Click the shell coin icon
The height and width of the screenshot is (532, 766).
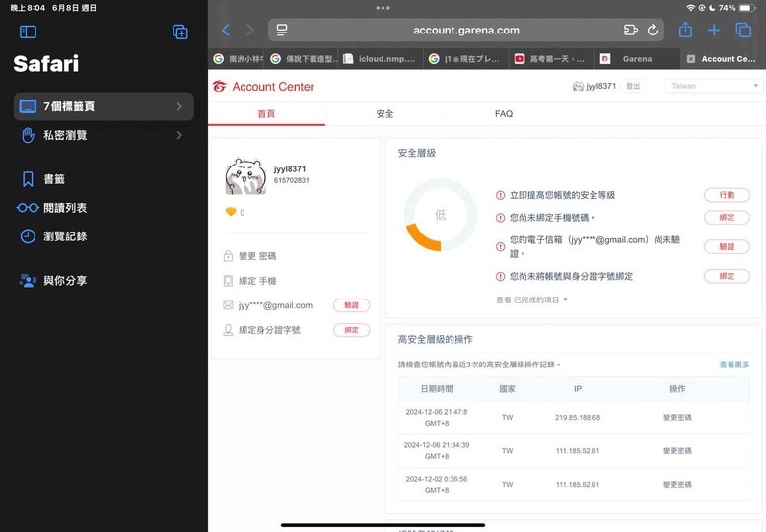231,212
